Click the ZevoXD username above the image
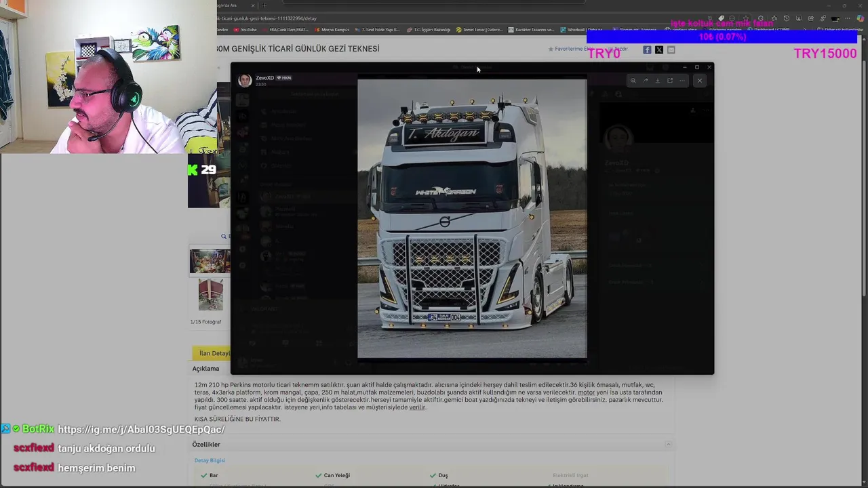868x488 pixels. [x=264, y=78]
